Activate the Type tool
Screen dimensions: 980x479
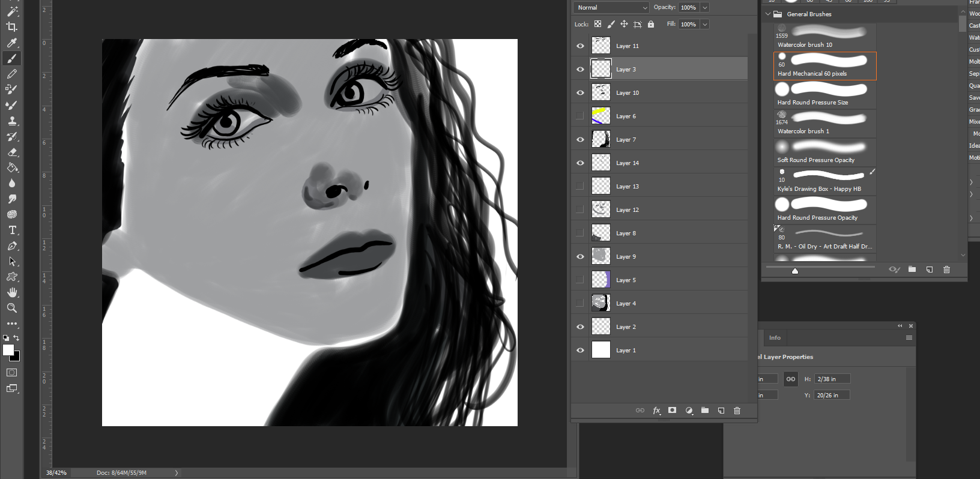[11, 230]
